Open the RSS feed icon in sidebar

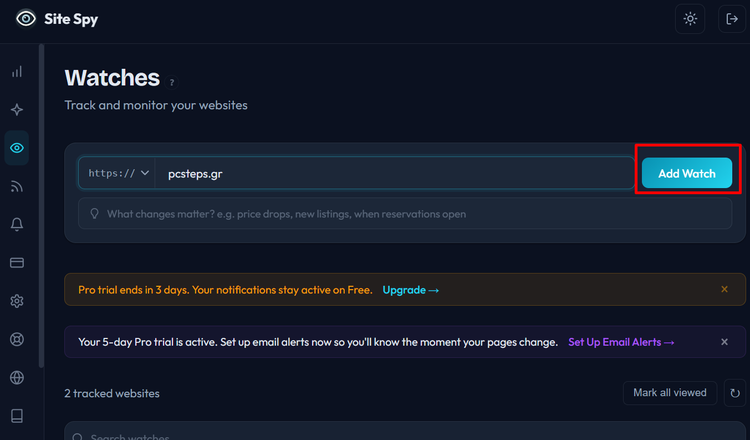point(16,186)
